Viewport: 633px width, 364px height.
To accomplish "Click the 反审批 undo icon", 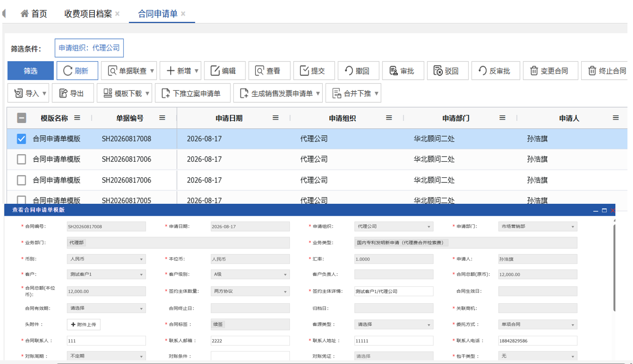I will [x=482, y=71].
